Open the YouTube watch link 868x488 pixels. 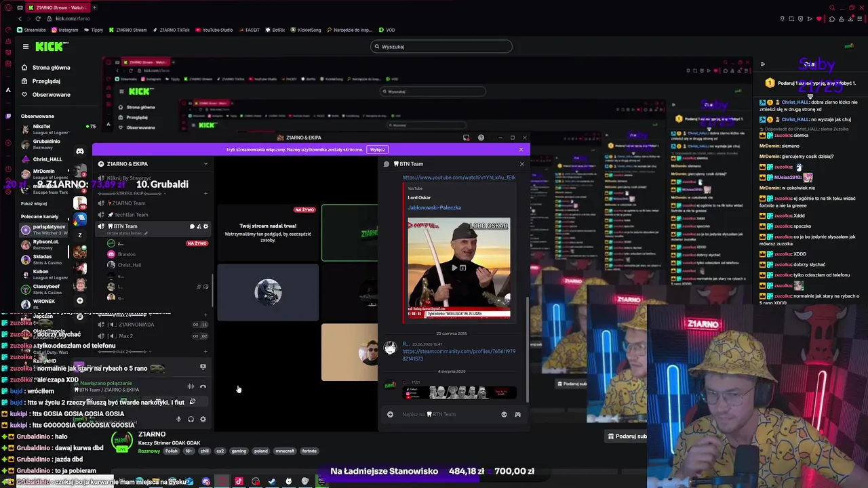(459, 178)
